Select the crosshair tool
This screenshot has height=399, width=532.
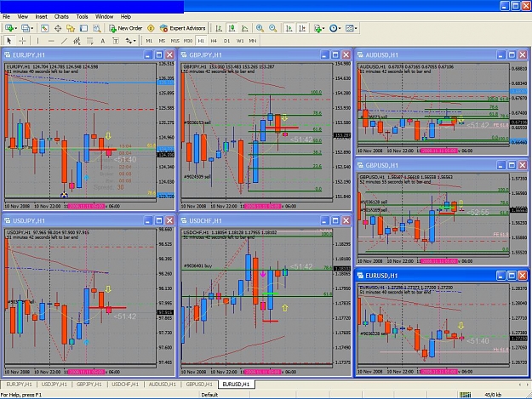pyautogui.click(x=22, y=41)
